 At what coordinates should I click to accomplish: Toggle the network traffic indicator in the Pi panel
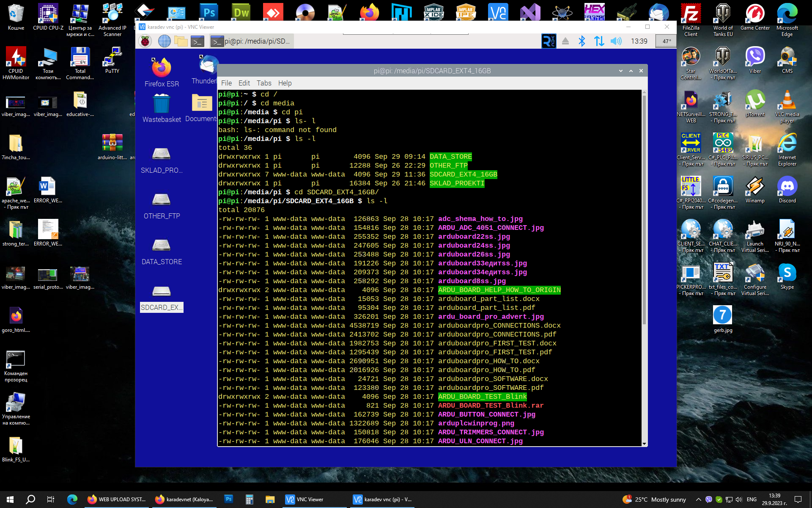[599, 41]
